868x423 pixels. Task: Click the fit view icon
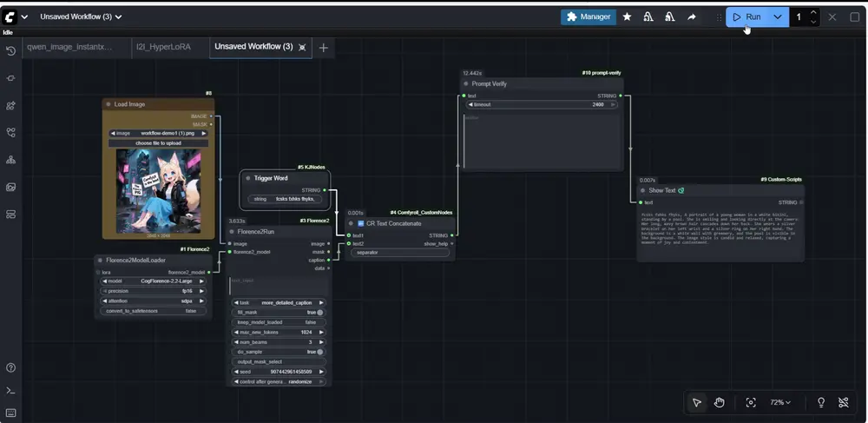751,403
